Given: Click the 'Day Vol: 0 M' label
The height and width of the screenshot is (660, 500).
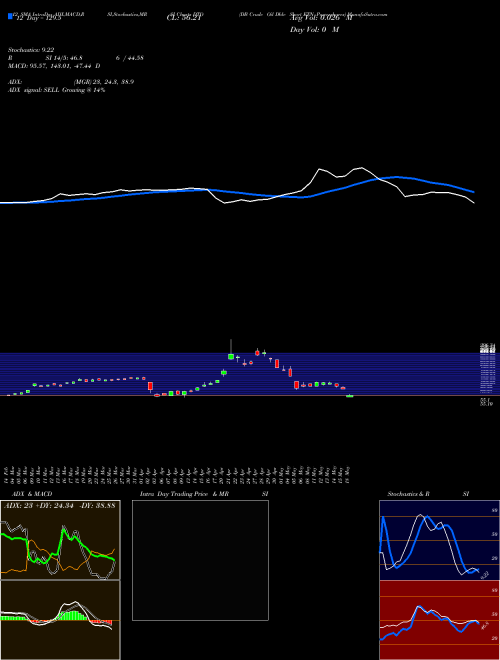Looking at the screenshot, I should click(x=314, y=30).
